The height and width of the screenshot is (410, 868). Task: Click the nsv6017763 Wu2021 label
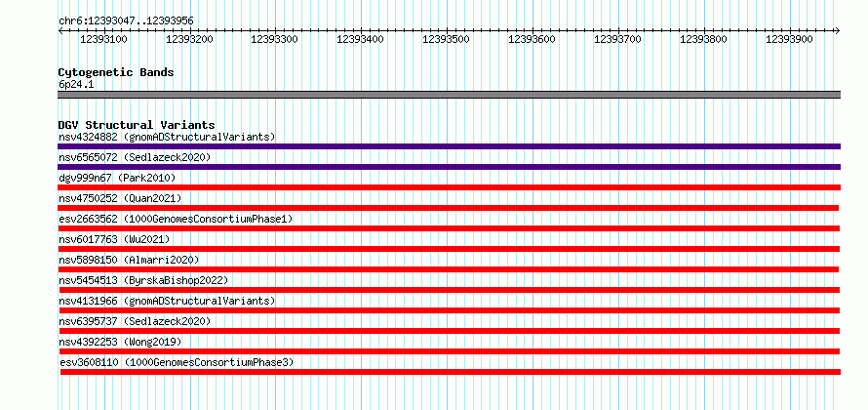(x=114, y=239)
